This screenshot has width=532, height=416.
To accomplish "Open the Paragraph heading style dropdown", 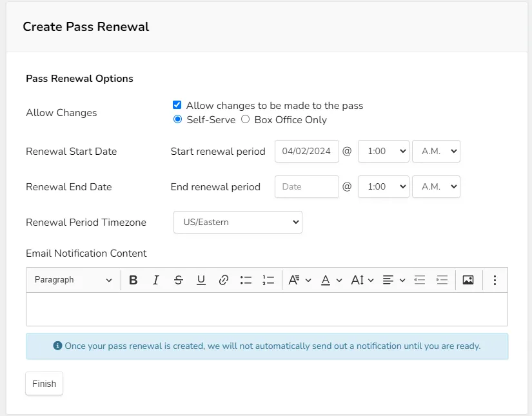I will point(73,280).
